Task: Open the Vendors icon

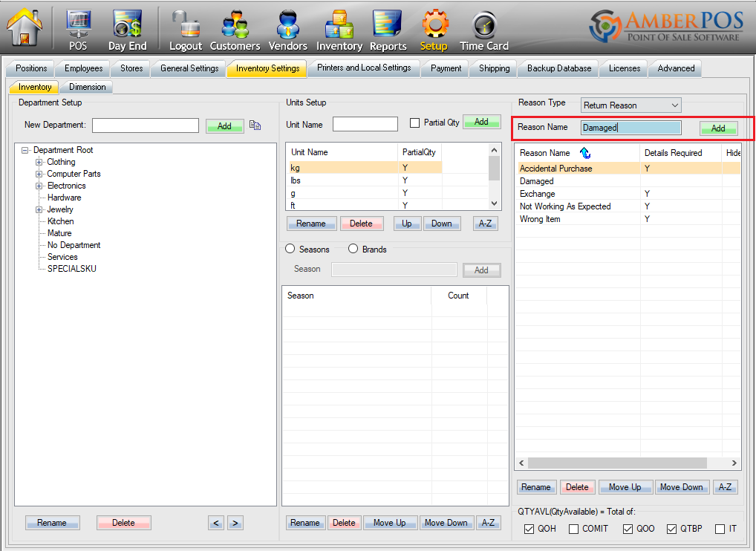Action: click(288, 30)
